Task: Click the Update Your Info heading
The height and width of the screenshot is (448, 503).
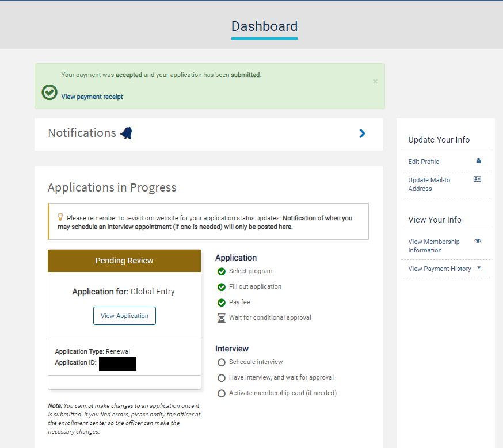Action: point(439,140)
